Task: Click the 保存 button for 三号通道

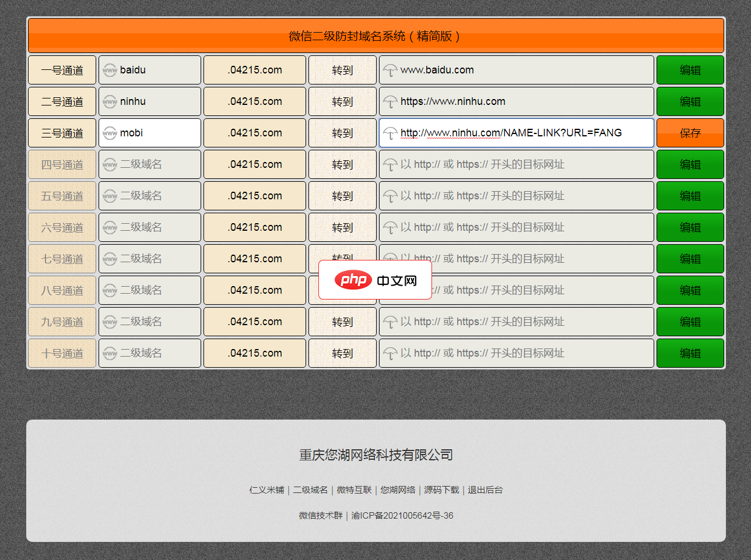Action: coord(690,132)
